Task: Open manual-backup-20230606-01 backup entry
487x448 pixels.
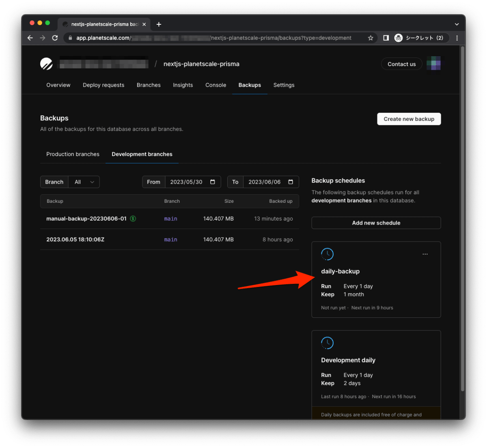Action: [x=86, y=219]
